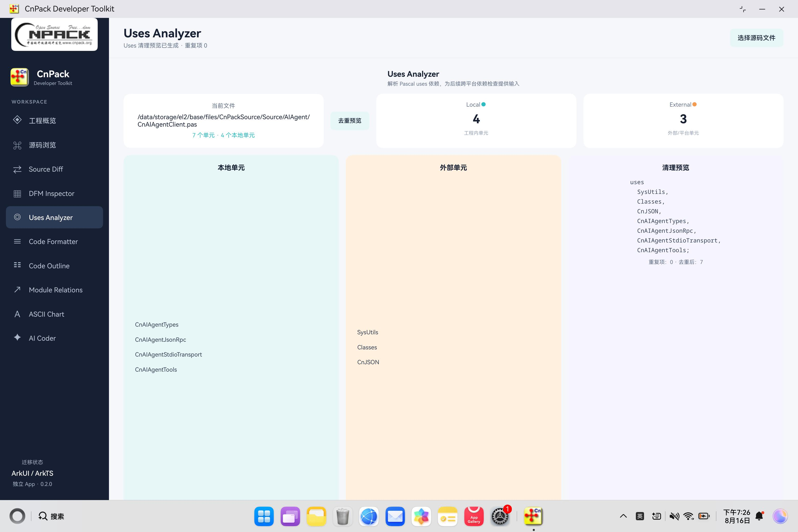
Task: Open 工程概览 workspace page
Action: click(x=54, y=120)
